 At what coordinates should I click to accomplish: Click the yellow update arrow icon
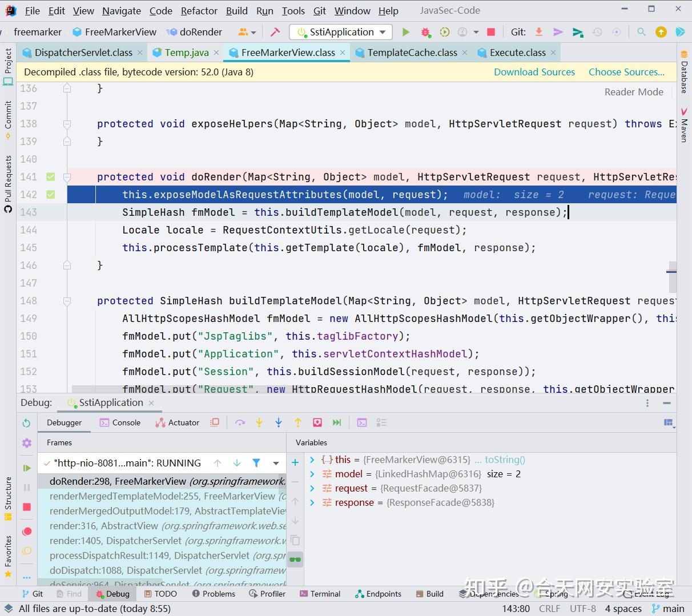661,32
